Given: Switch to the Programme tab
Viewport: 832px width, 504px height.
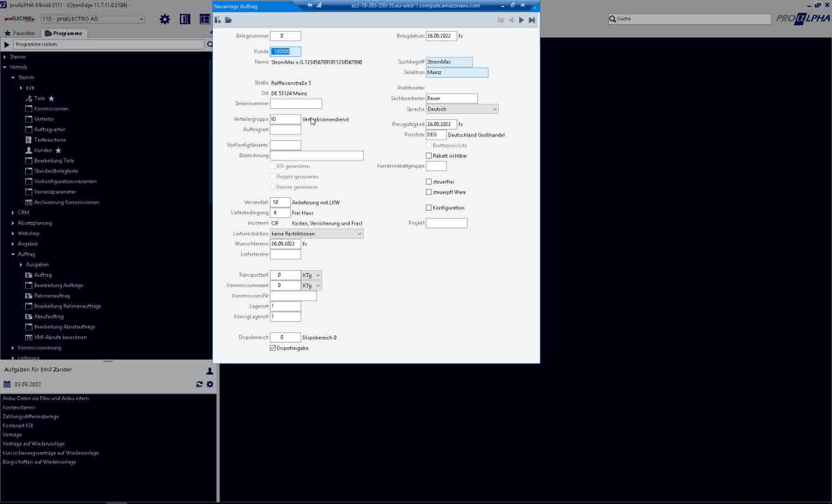Looking at the screenshot, I should [x=63, y=33].
